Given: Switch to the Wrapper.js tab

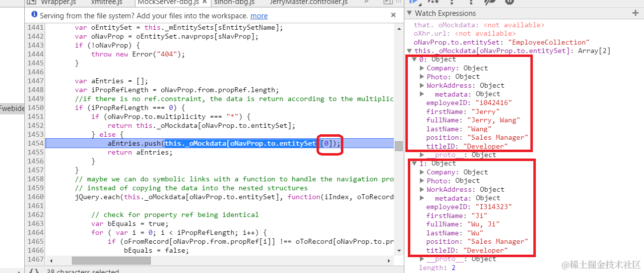Looking at the screenshot, I should [x=58, y=2].
